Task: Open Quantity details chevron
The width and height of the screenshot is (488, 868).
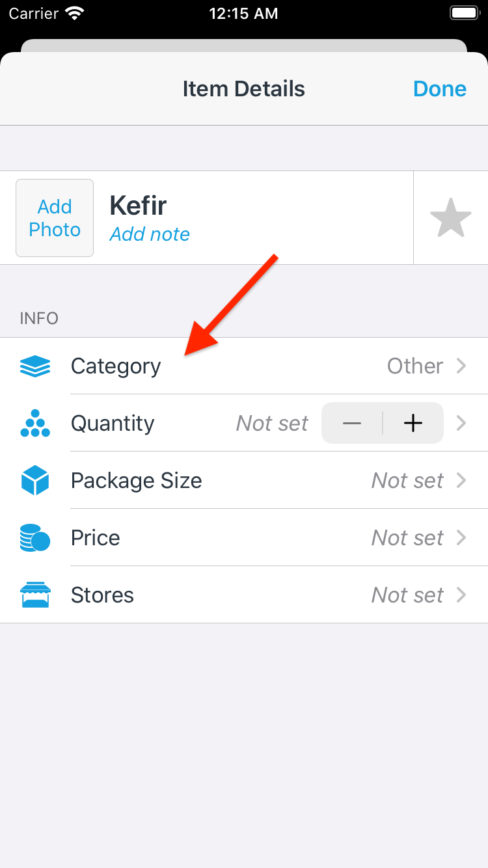Action: point(461,424)
